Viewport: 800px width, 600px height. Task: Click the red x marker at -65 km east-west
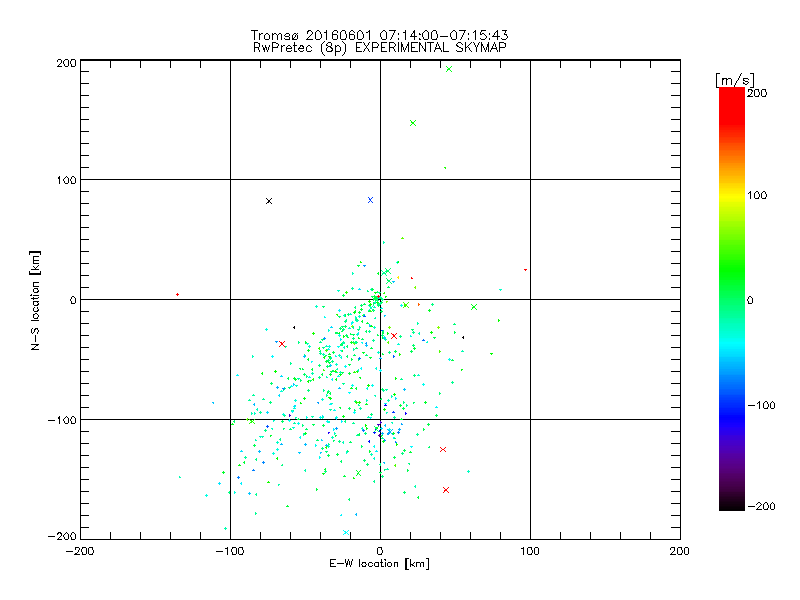pyautogui.click(x=282, y=344)
